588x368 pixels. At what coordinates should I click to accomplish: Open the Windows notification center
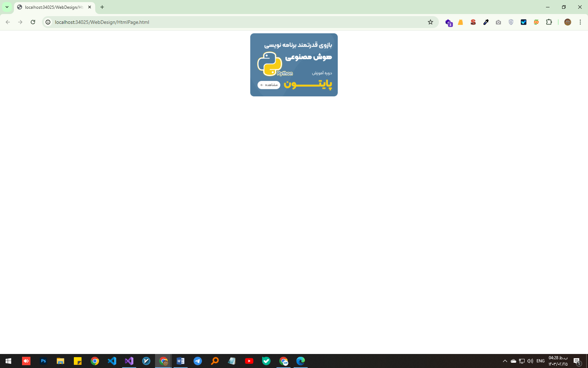pyautogui.click(x=577, y=361)
